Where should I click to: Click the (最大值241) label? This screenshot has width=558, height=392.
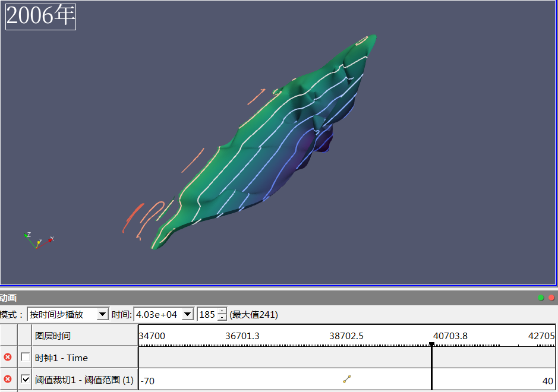(254, 314)
